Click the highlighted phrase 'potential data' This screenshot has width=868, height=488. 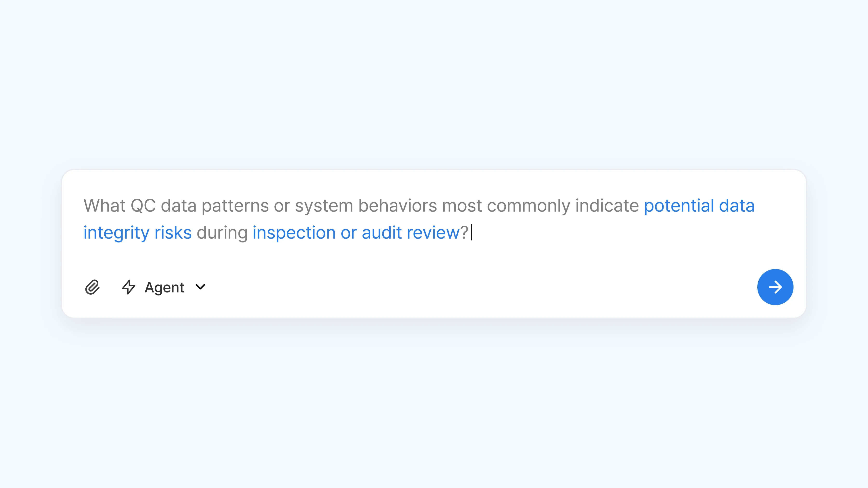click(699, 206)
